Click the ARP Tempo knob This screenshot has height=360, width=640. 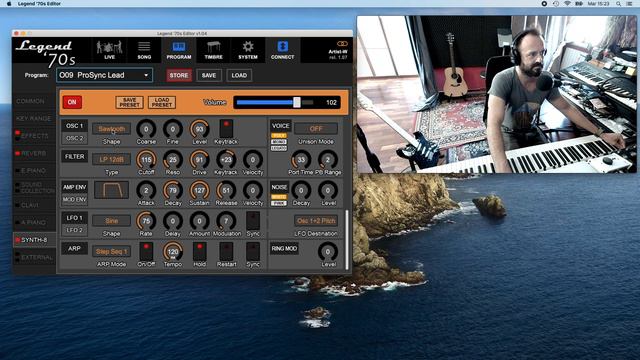tap(173, 252)
